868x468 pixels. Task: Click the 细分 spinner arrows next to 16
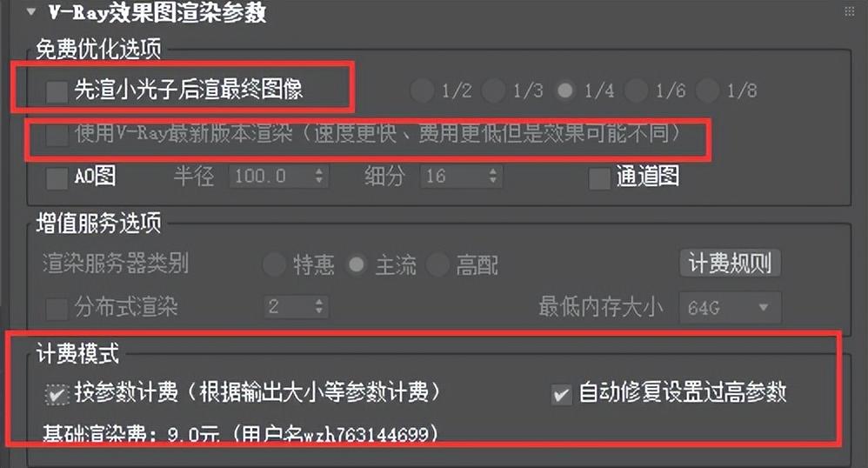[x=493, y=177]
